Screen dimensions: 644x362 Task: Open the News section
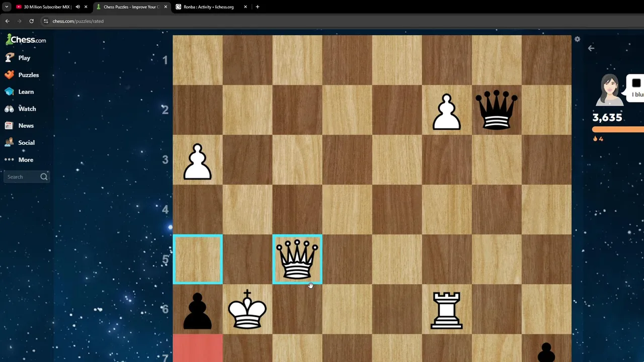click(x=27, y=126)
